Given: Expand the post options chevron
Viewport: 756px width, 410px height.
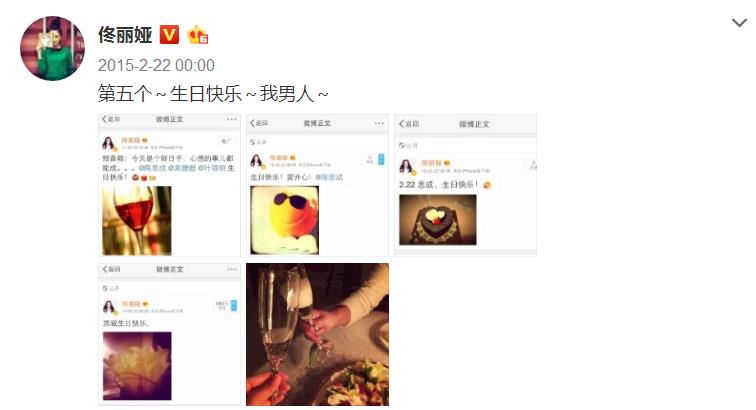Looking at the screenshot, I should pyautogui.click(x=739, y=23).
